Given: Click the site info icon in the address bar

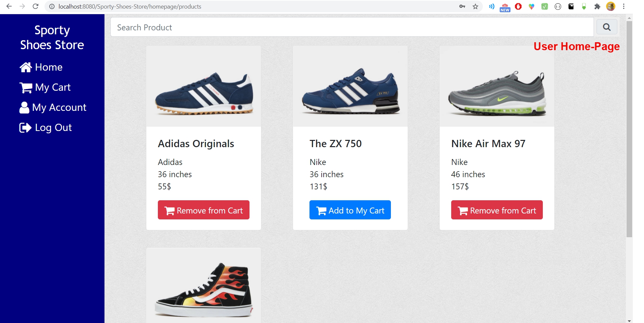Looking at the screenshot, I should point(52,6).
